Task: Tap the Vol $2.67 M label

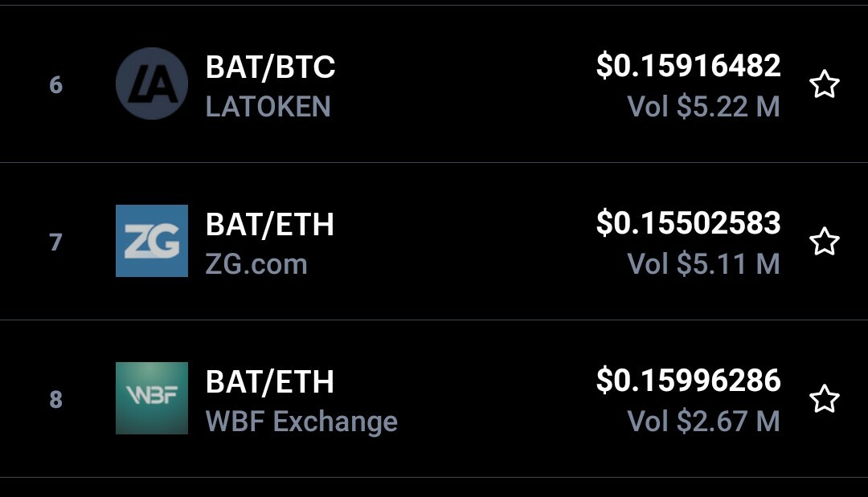Action: point(703,422)
